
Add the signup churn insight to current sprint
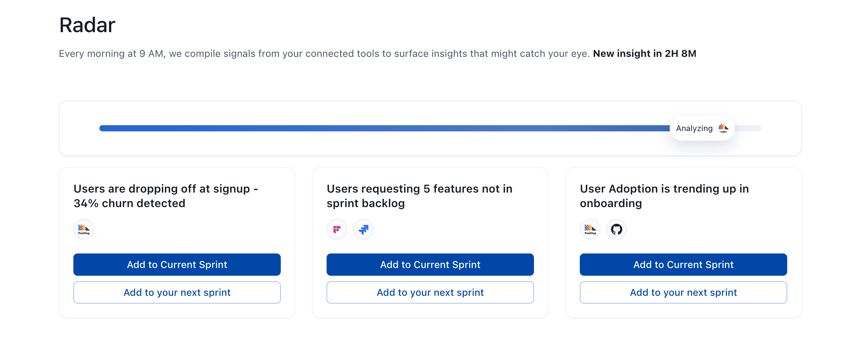point(177,265)
